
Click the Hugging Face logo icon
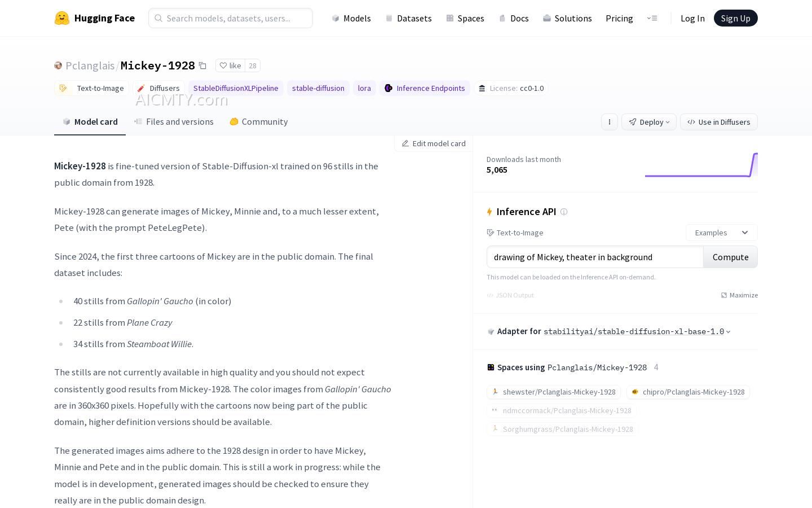pos(61,18)
